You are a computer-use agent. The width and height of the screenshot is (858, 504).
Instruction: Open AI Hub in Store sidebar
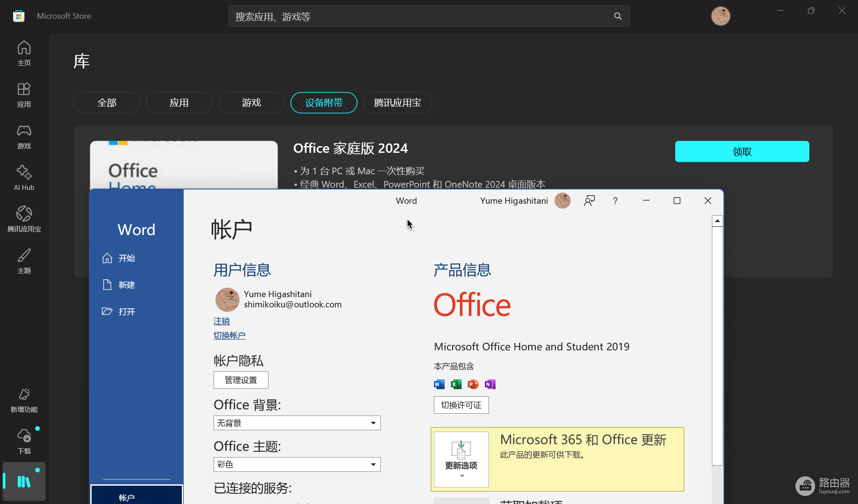24,178
